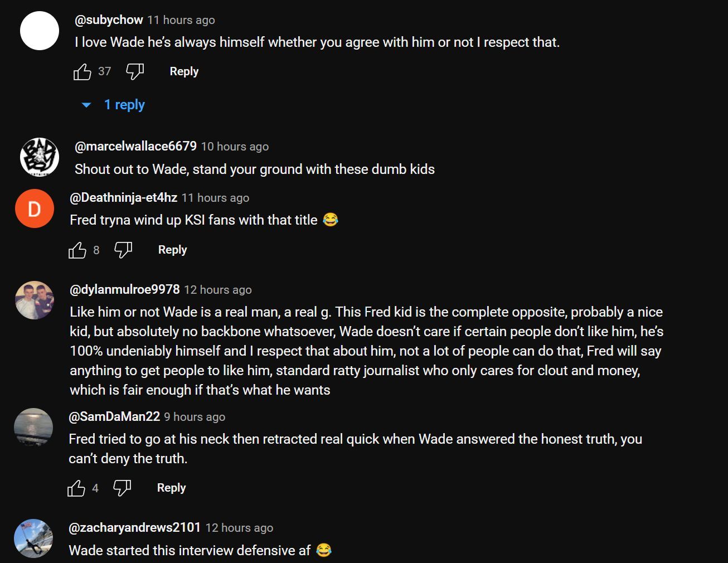
Task: Like @SamDaMan22's comment
Action: 76,488
